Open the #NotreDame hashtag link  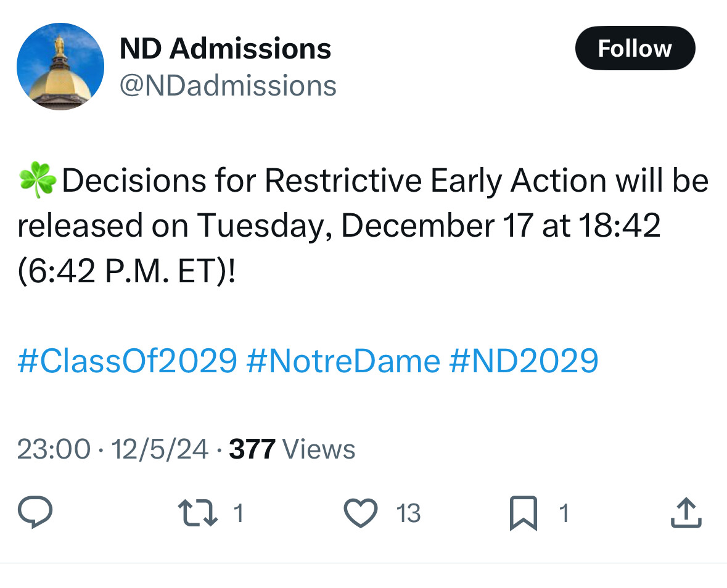point(342,360)
